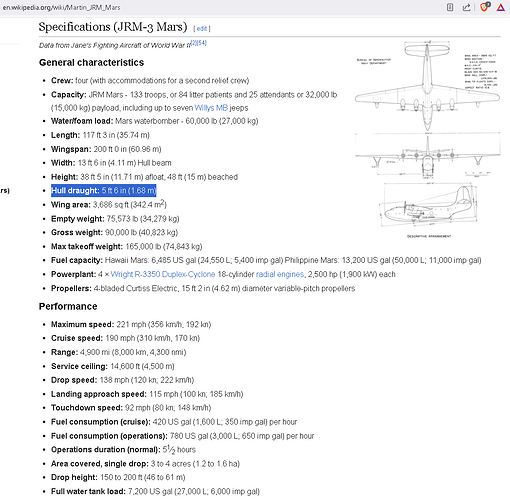Open the radial engines link
510x500 pixels.
point(280,274)
